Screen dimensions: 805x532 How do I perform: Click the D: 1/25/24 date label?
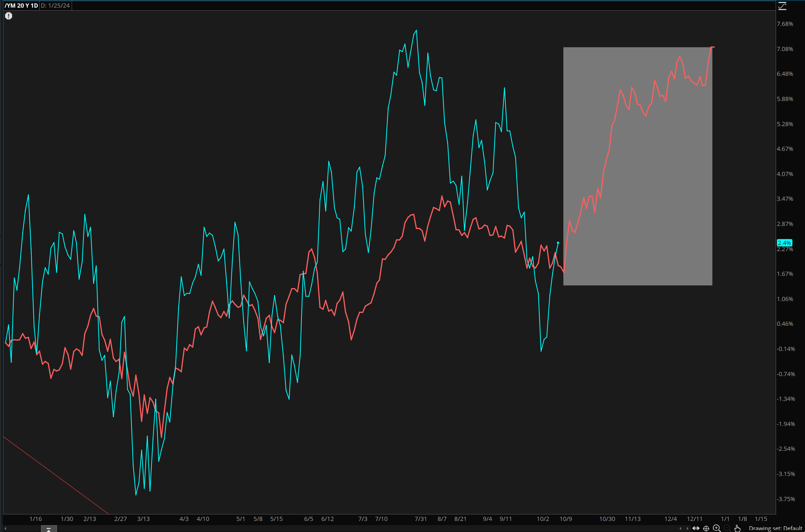pyautogui.click(x=55, y=6)
